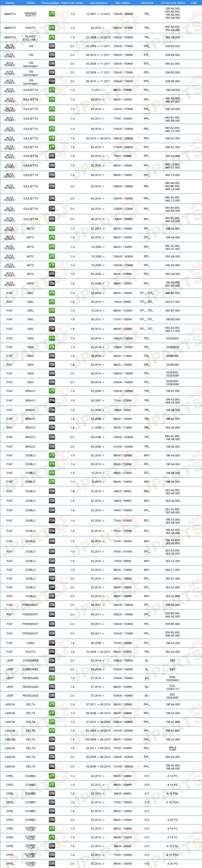Screen dimensions: 202x868
Task: Click petrol icon in 500L 70kW/95KM row
Action: 52,302
